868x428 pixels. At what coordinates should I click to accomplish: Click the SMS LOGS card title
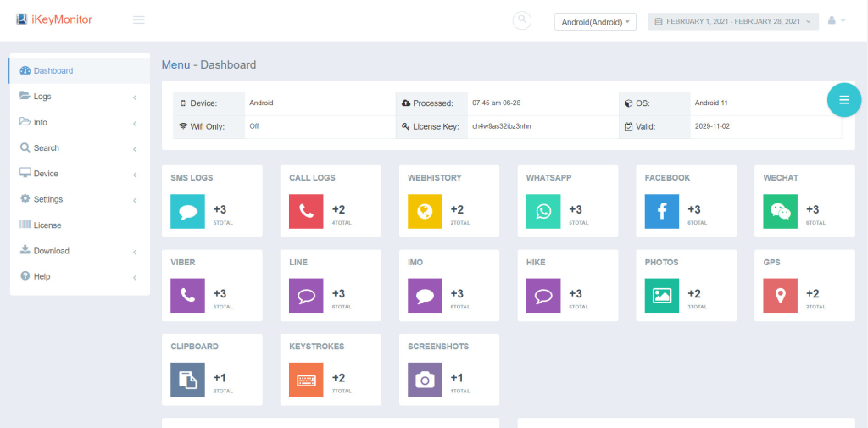click(x=192, y=178)
